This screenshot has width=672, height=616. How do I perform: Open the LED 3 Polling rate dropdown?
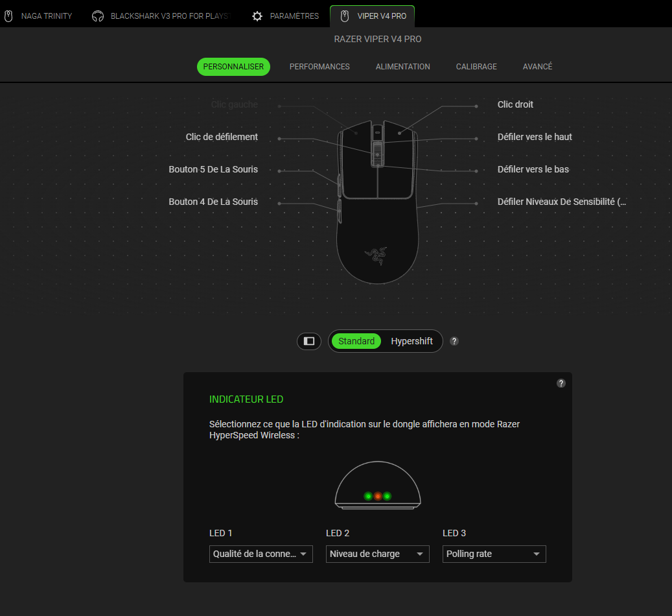[494, 554]
